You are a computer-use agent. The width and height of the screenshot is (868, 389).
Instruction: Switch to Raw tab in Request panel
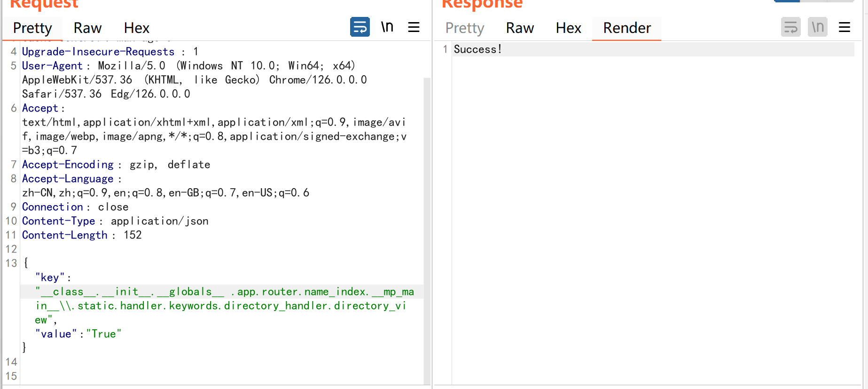pyautogui.click(x=87, y=28)
